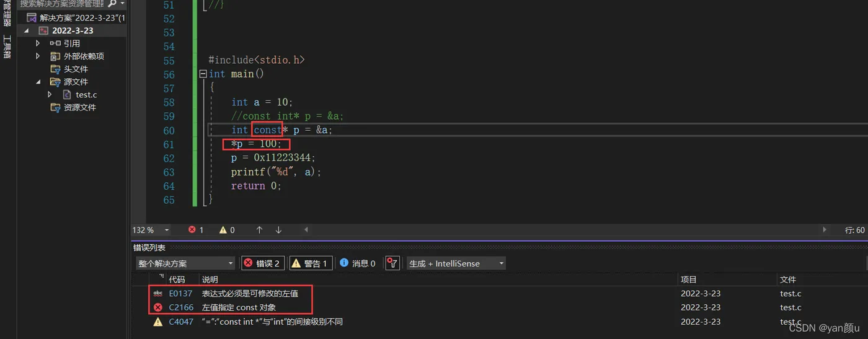Sort by the 代码 column header
The width and height of the screenshot is (868, 339).
[177, 280]
